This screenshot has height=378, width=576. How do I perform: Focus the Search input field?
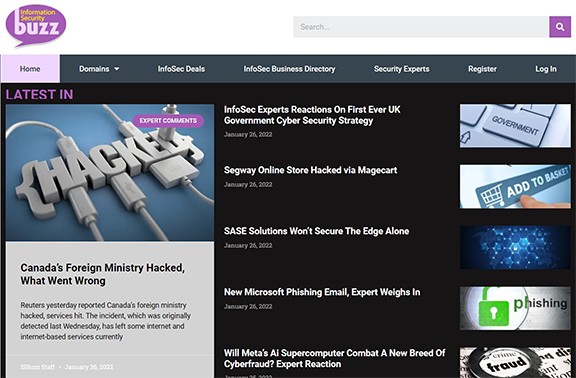pyautogui.click(x=421, y=27)
